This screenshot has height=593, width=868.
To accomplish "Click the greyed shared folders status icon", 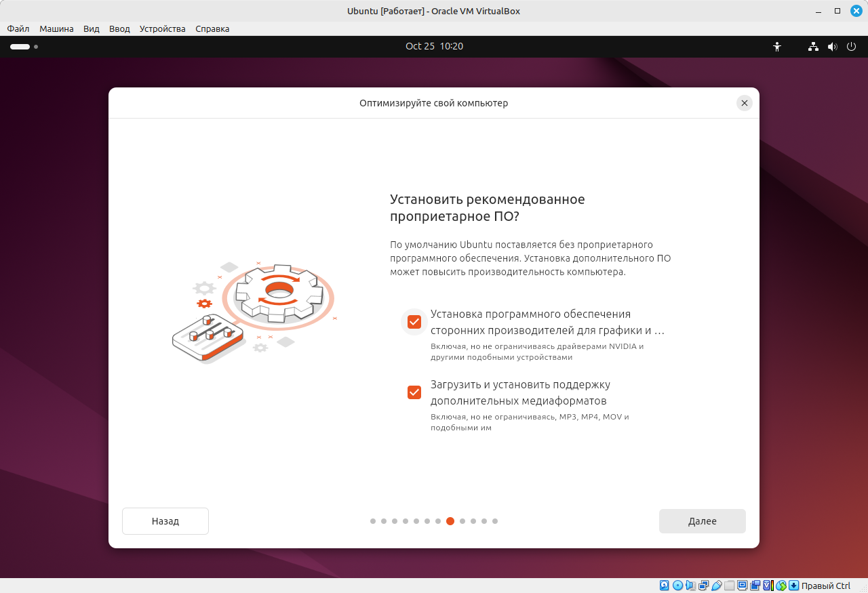I will (729, 586).
